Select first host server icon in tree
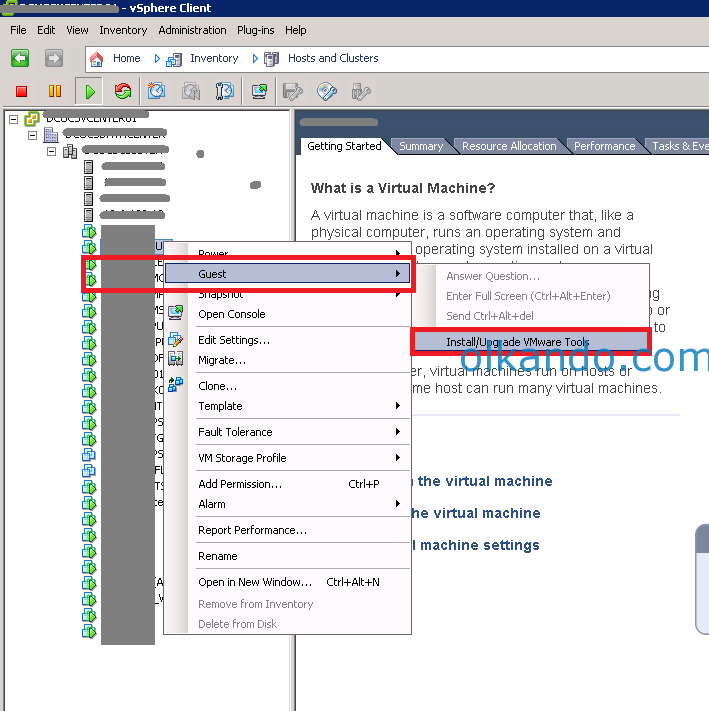709x711 pixels. click(x=88, y=167)
